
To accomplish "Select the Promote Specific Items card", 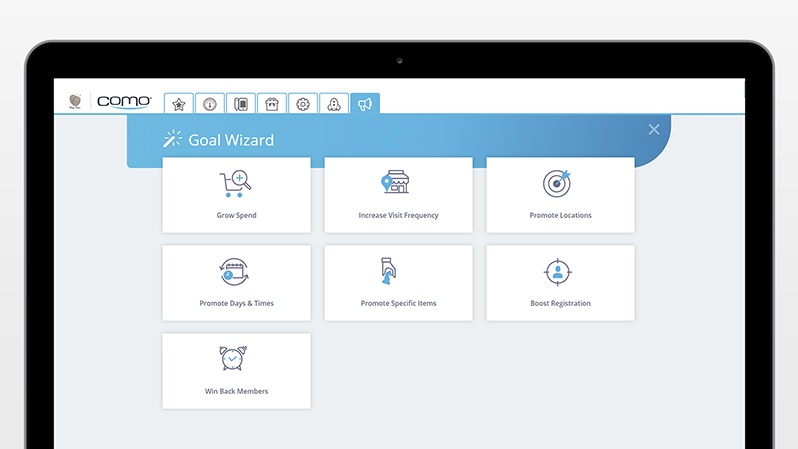I will [x=398, y=283].
